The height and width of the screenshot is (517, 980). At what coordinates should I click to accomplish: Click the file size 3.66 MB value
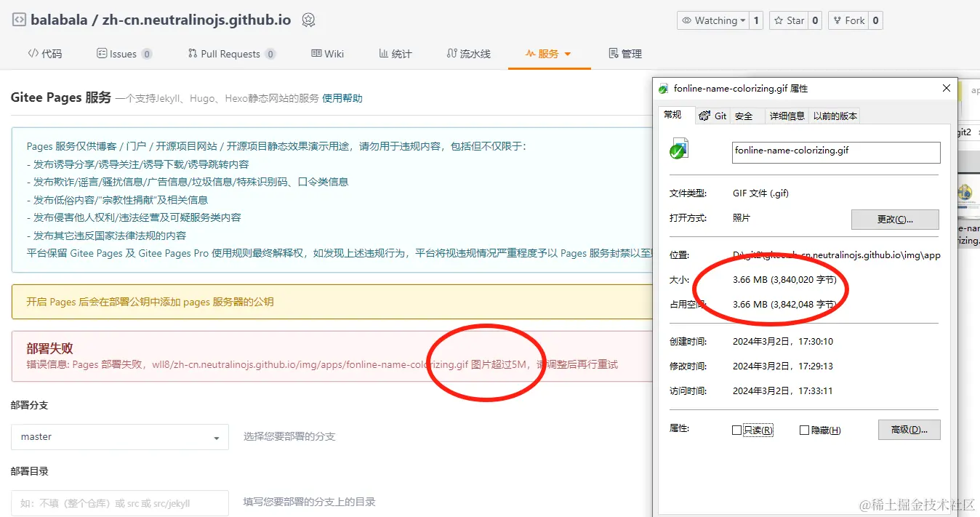(784, 279)
